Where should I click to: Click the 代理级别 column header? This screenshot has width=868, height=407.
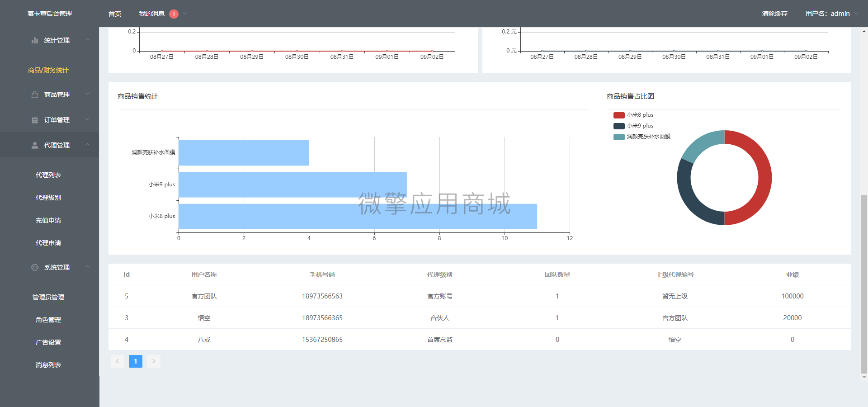(440, 274)
